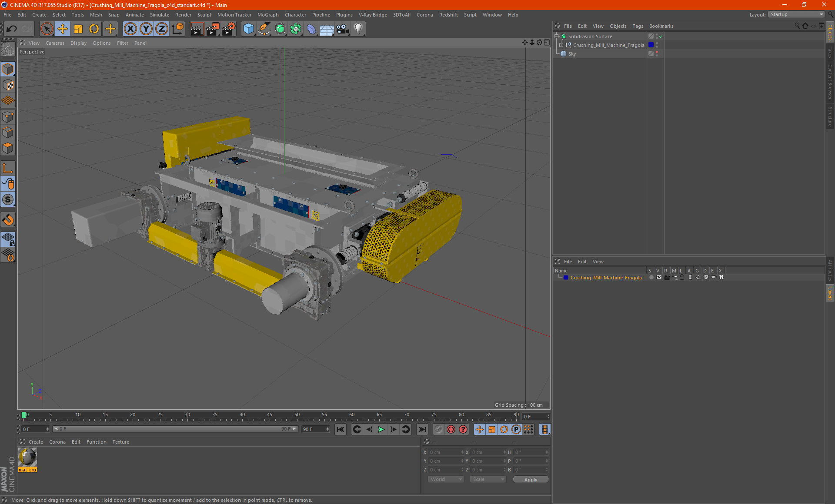The image size is (835, 504).
Task: Go to end of animation
Action: 422,429
